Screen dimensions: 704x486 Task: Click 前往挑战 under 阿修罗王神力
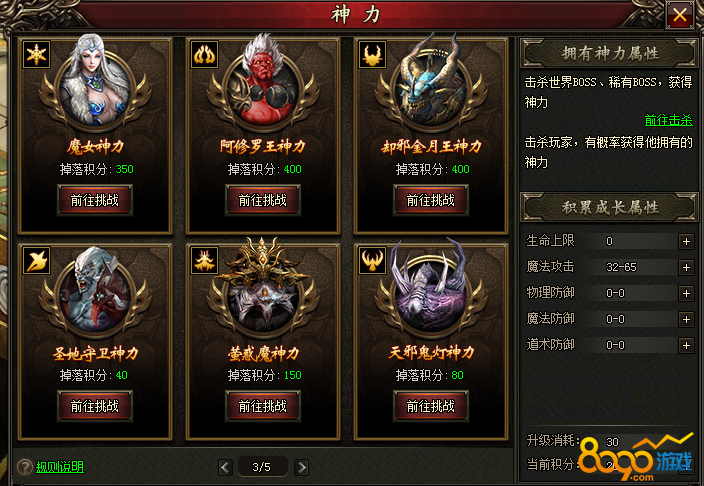[263, 200]
